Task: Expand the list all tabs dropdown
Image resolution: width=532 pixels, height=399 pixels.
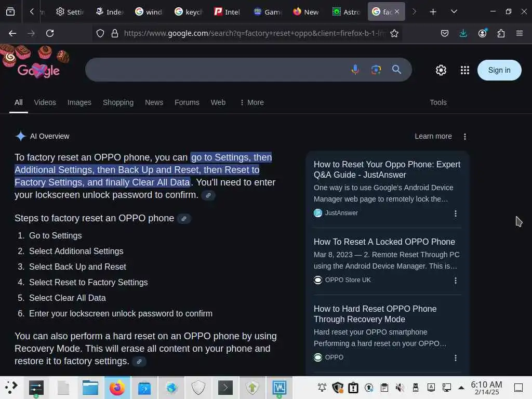Action: 454,12
